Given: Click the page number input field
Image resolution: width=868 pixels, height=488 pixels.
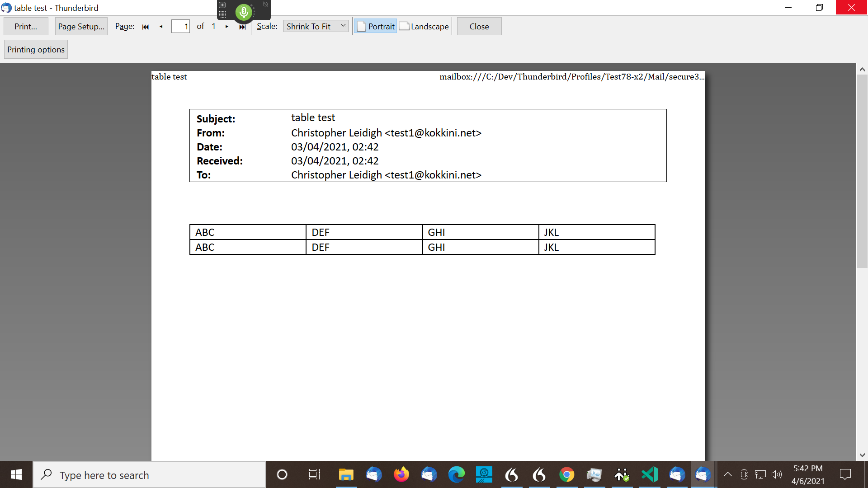Looking at the screenshot, I should coord(180,27).
